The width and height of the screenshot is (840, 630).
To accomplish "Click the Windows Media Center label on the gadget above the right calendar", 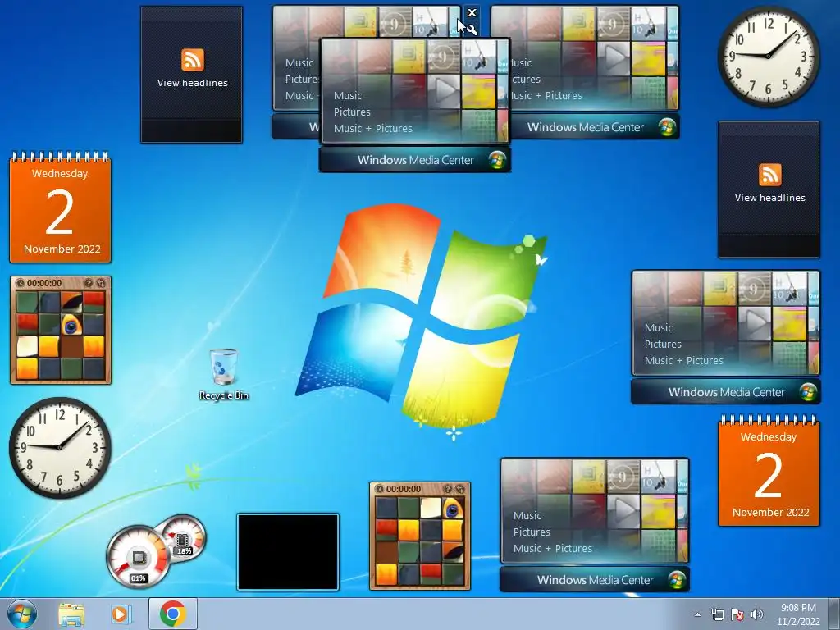I will [x=727, y=392].
